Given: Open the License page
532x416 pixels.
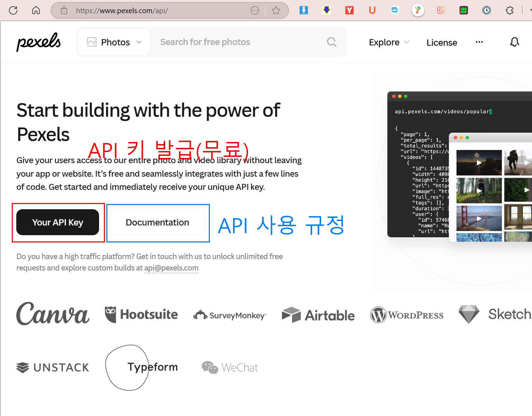Looking at the screenshot, I should click(442, 43).
